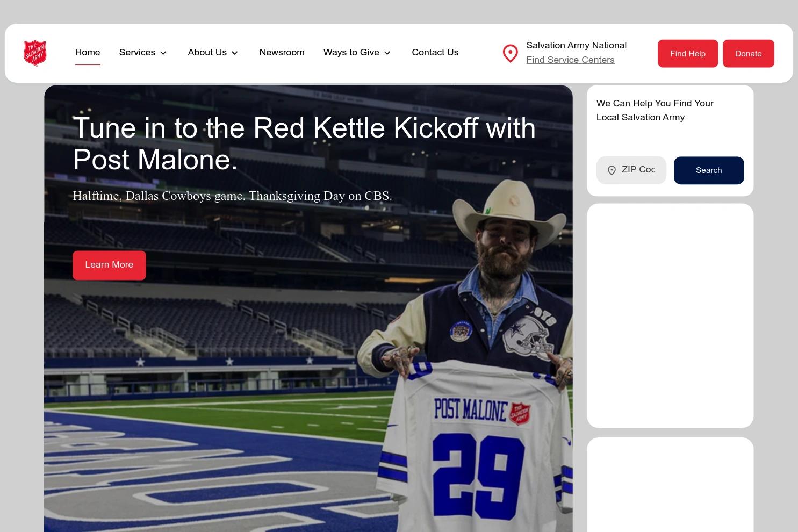Expand the Services dropdown chevron

click(163, 53)
